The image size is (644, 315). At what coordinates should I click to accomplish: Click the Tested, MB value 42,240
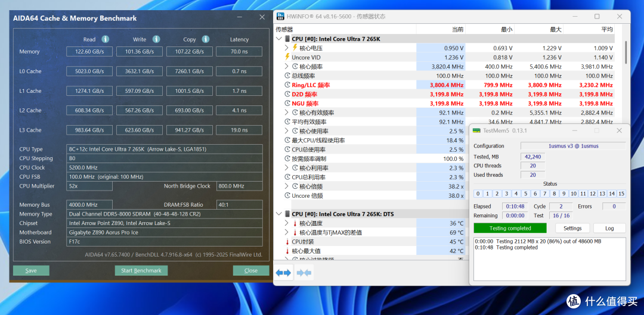coord(532,156)
